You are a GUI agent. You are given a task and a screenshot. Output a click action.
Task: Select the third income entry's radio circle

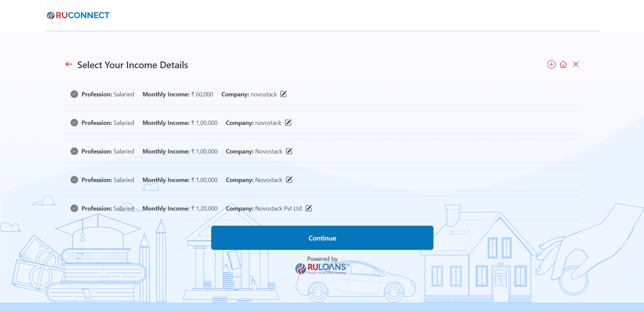point(74,151)
